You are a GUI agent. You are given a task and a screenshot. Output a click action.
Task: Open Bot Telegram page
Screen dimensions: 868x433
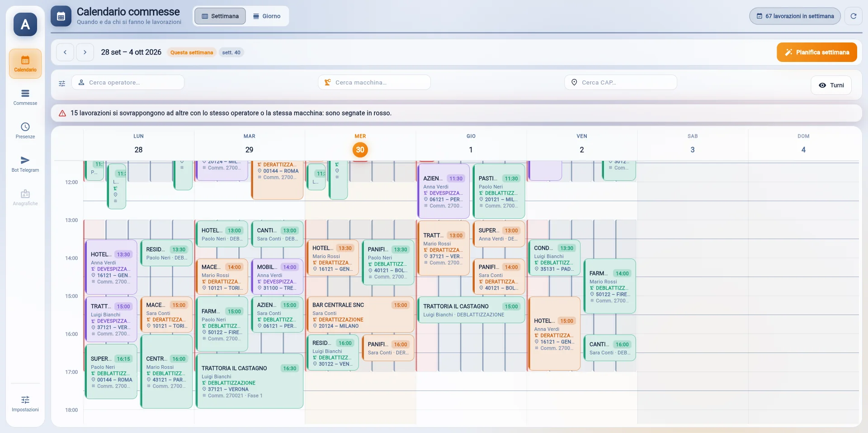point(25,164)
